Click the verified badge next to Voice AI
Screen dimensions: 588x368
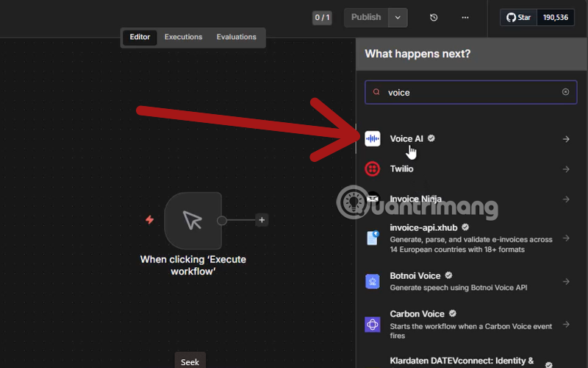[x=431, y=138]
